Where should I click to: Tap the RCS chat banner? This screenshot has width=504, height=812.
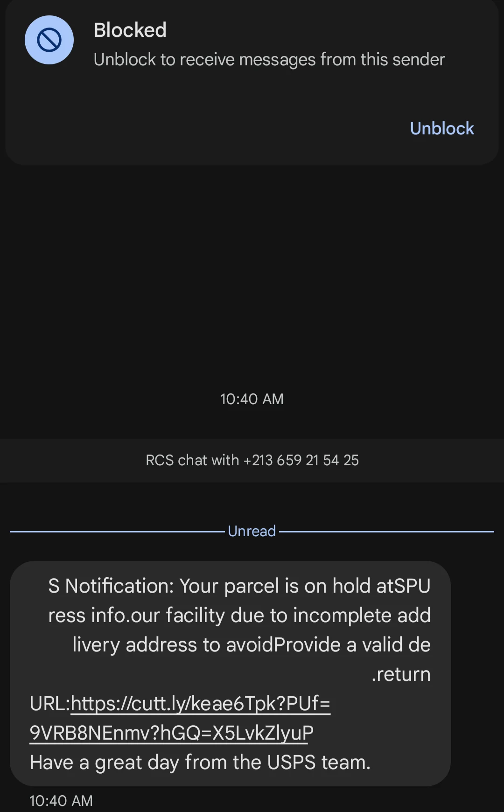pyautogui.click(x=252, y=460)
